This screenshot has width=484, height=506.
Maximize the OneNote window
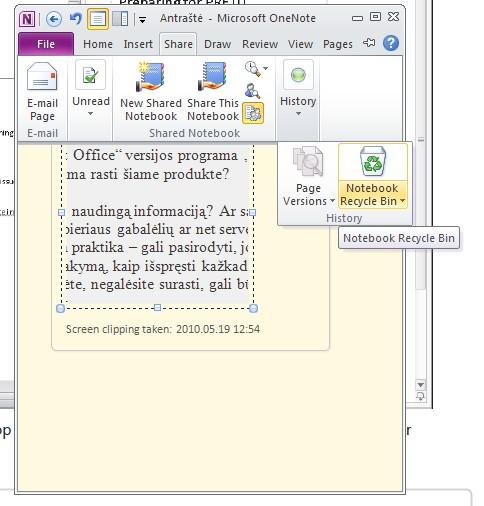coord(376,17)
